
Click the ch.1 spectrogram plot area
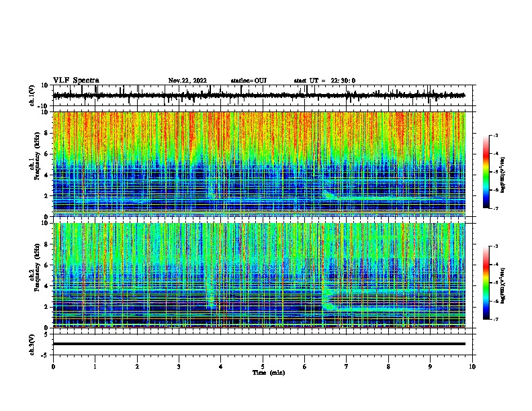259,164
